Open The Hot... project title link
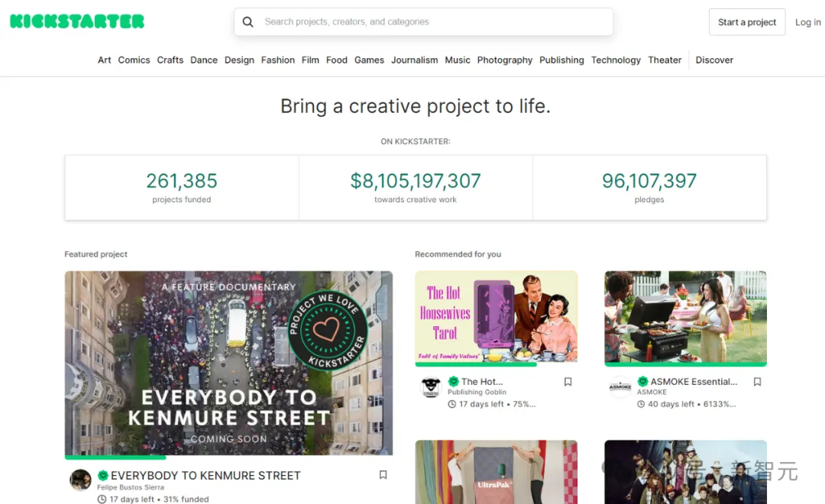The width and height of the screenshot is (825, 504). pos(482,381)
